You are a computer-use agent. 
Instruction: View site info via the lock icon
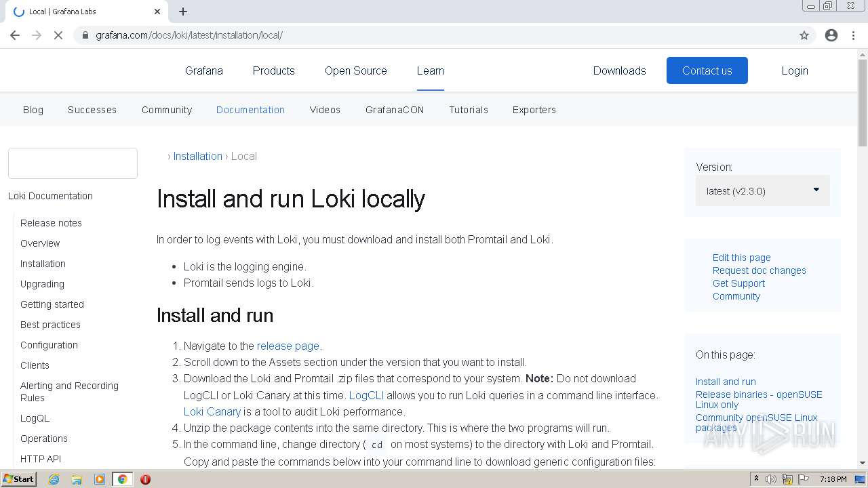click(x=85, y=35)
